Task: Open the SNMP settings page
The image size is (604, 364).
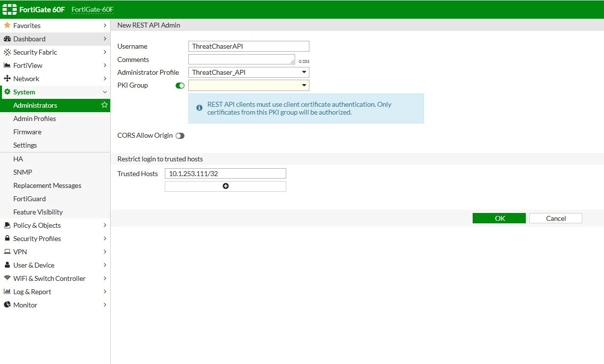Action: 23,172
